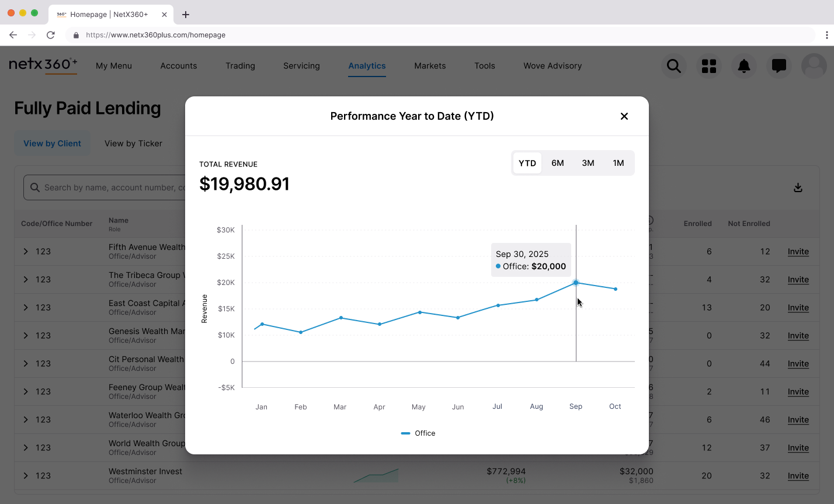Click the blue Office legend marker
The height and width of the screenshot is (504, 834).
point(405,433)
